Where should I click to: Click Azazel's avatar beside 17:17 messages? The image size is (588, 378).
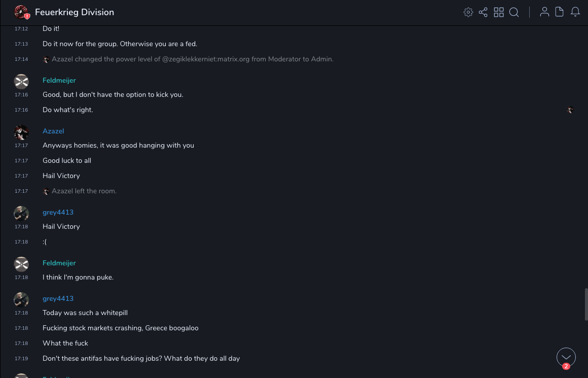tap(21, 132)
